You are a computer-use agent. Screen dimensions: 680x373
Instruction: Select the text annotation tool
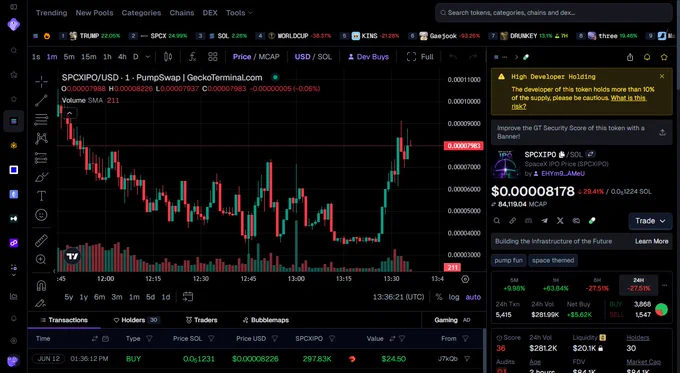click(42, 196)
